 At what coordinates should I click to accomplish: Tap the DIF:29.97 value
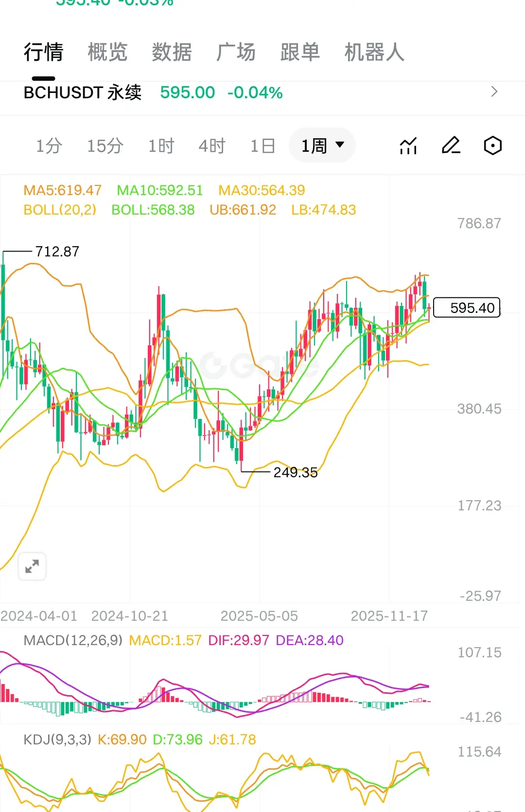(239, 640)
